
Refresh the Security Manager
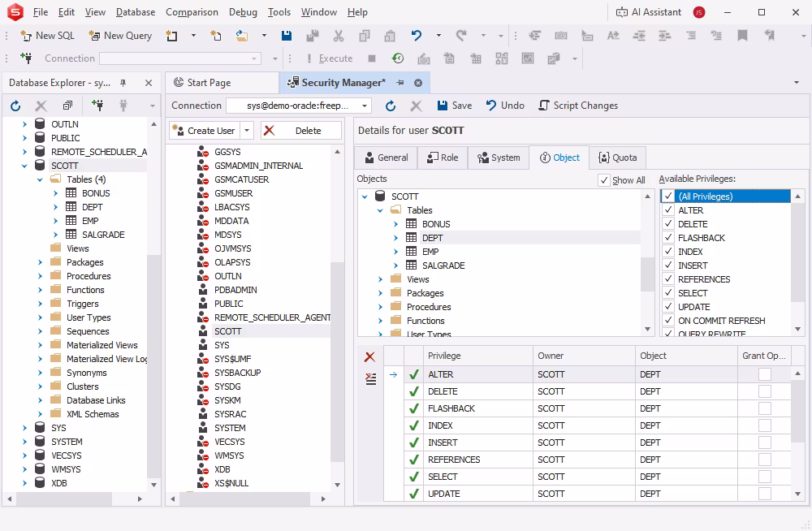391,106
